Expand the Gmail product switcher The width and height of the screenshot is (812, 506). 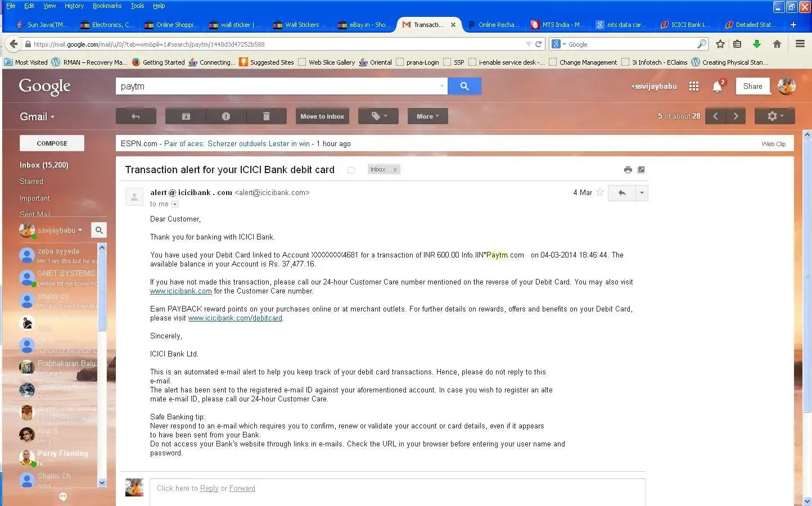tap(37, 117)
